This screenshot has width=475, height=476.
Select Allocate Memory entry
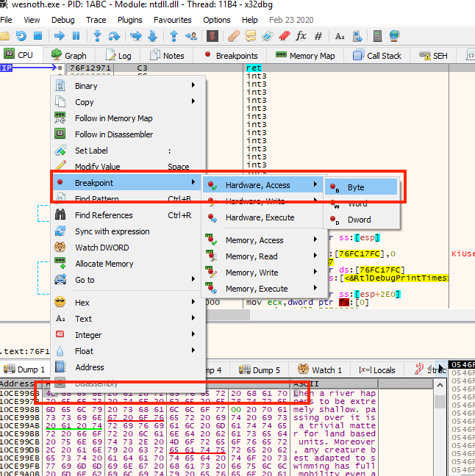point(128,264)
